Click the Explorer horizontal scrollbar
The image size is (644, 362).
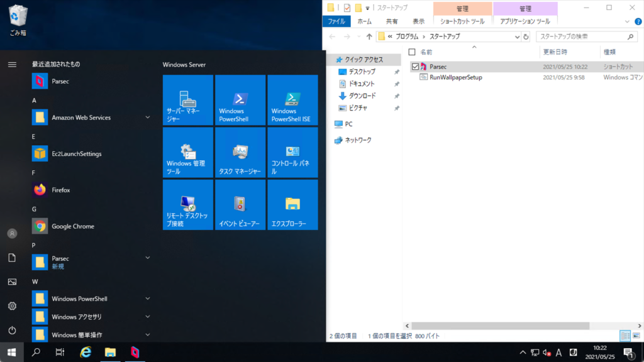500,326
